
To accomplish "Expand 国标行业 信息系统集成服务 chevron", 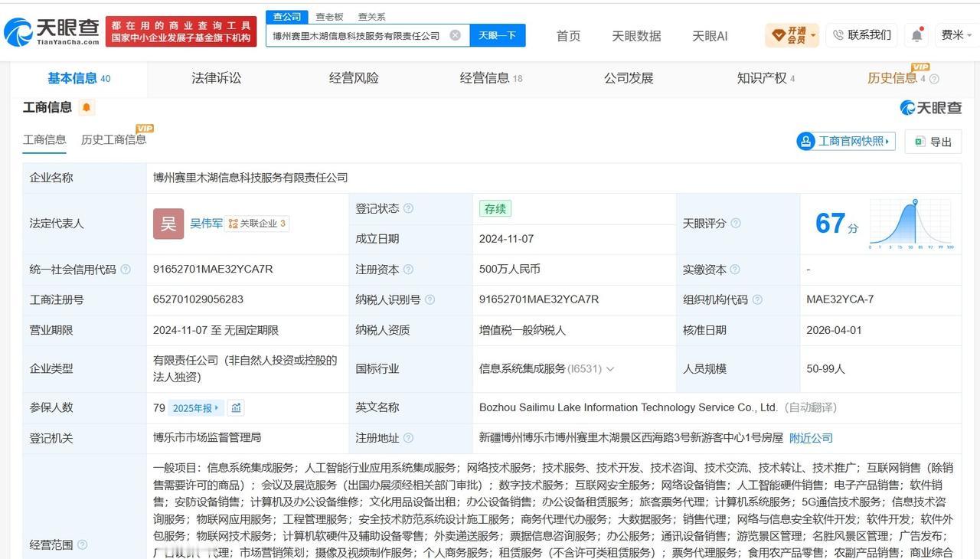I will pyautogui.click(x=610, y=369).
